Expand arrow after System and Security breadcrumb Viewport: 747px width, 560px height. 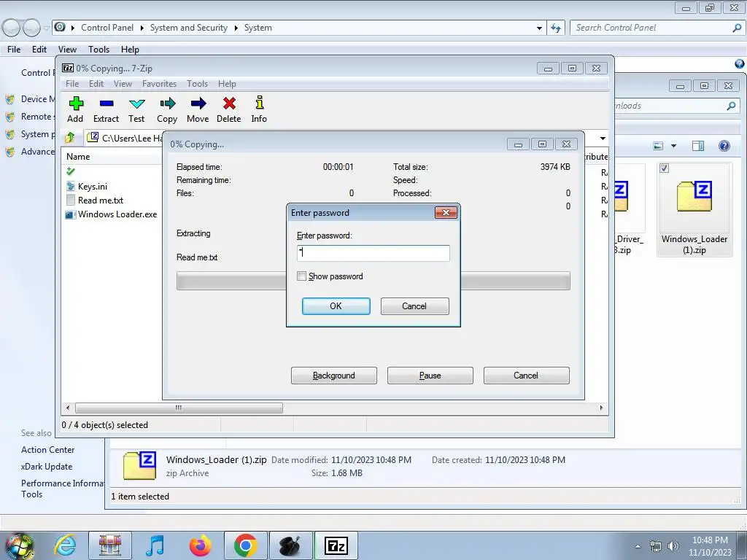[x=236, y=28]
